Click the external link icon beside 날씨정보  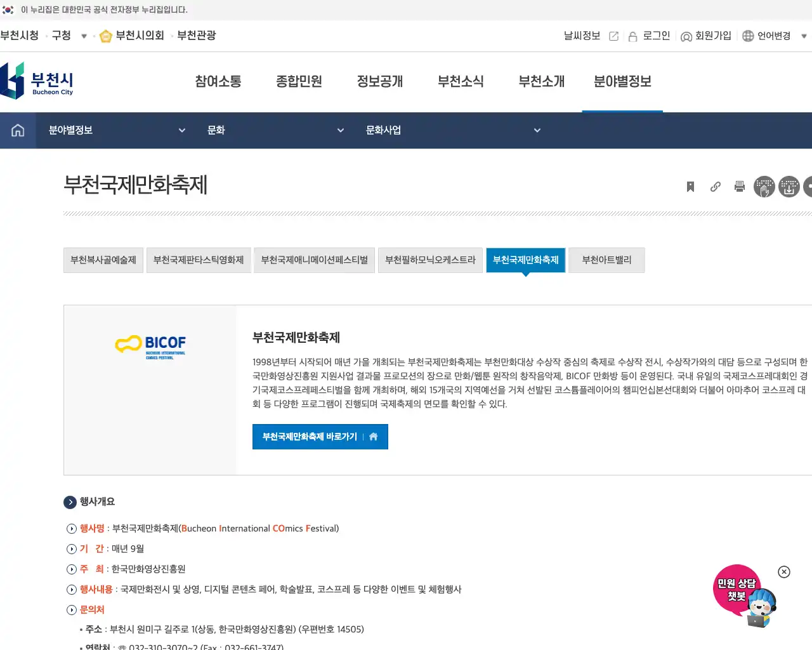tap(613, 36)
